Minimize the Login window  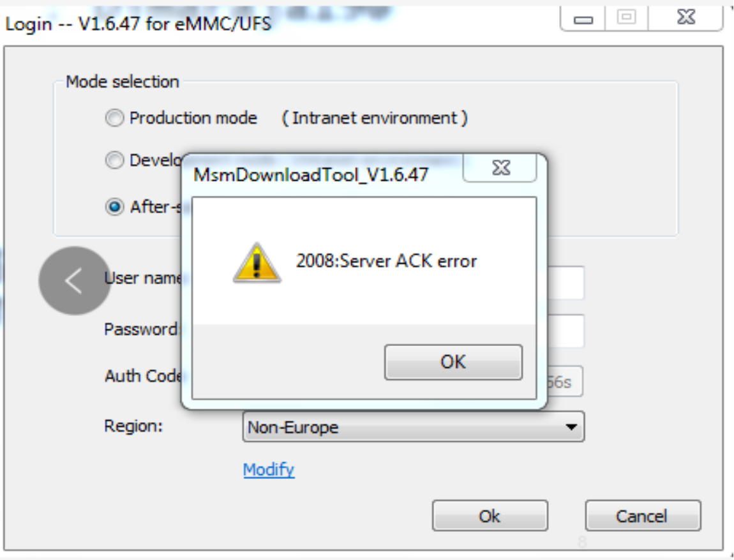583,19
